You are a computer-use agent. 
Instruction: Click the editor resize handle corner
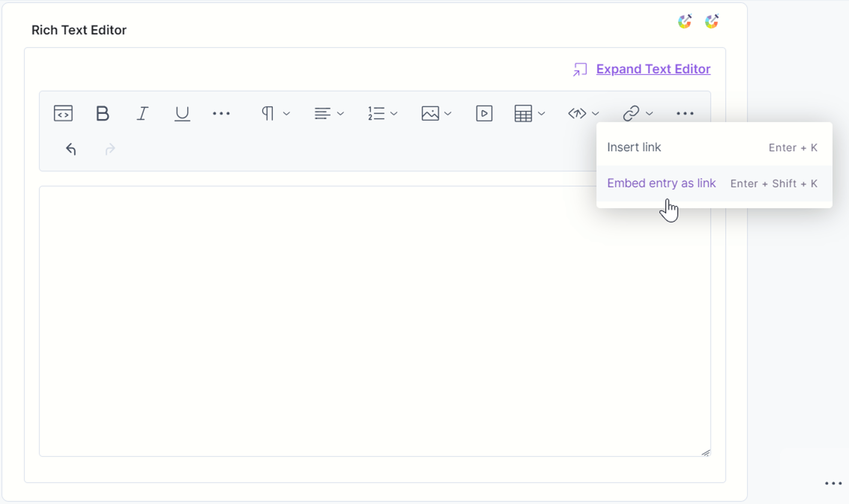tap(706, 452)
